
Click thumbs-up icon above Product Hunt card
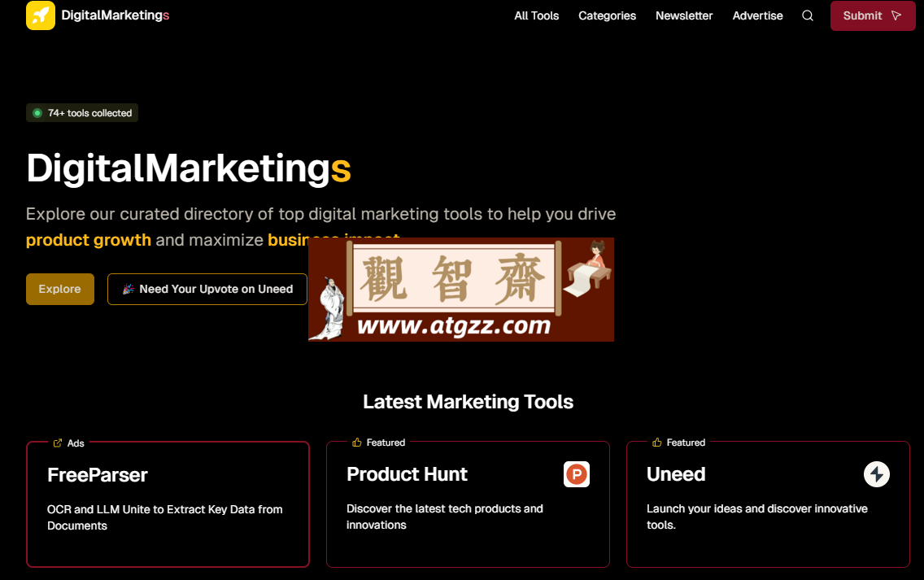356,442
